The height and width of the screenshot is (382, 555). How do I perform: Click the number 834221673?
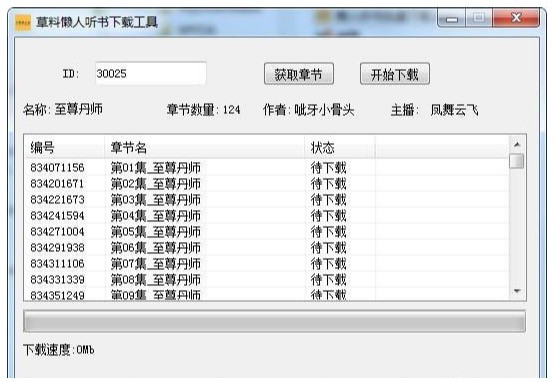pos(57,200)
